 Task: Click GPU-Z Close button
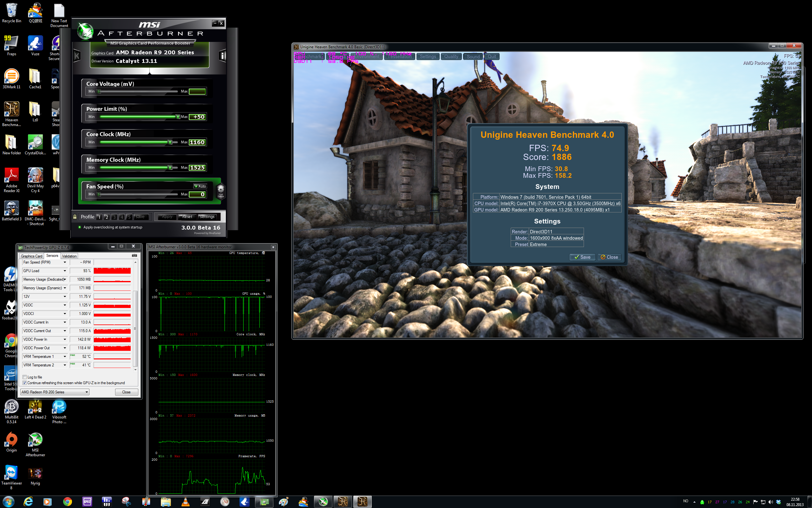[126, 392]
